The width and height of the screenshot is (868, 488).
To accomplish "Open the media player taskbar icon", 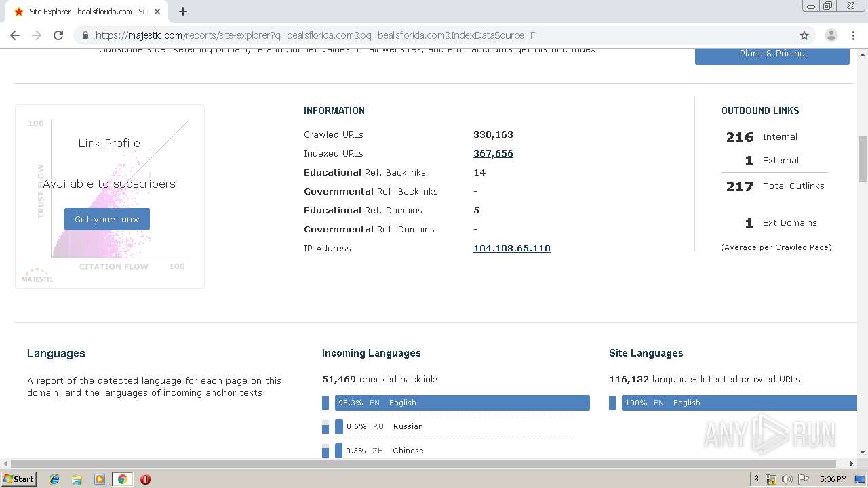I will [100, 479].
